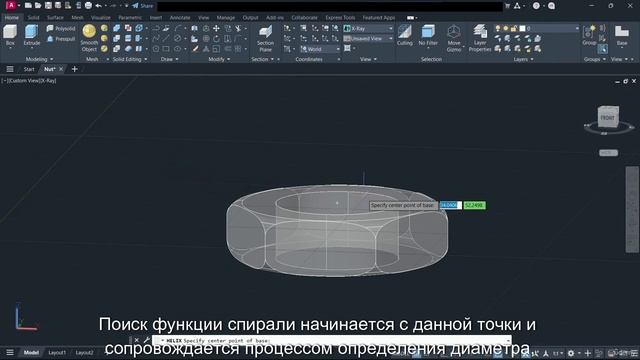Click the New file icon in quick access
Screen dimensions: 640x360
[x=28, y=6]
